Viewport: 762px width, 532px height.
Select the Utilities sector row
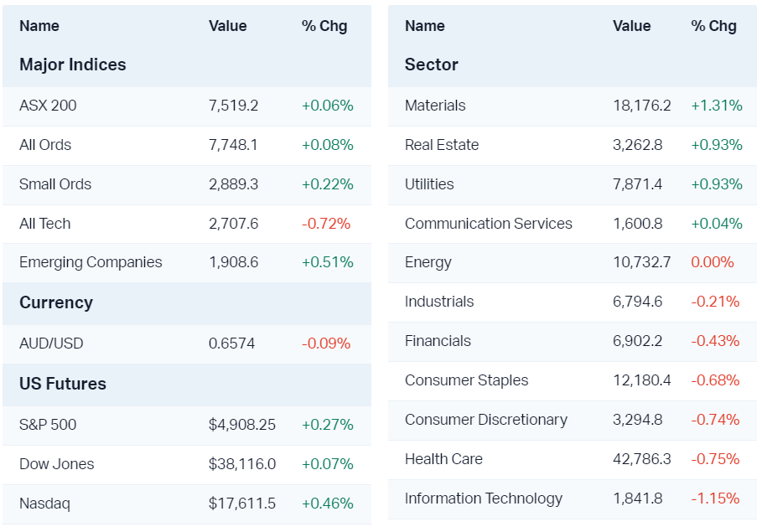click(x=429, y=184)
